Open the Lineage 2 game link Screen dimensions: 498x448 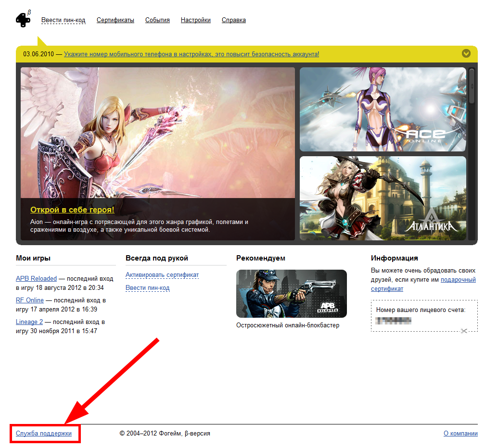click(29, 322)
